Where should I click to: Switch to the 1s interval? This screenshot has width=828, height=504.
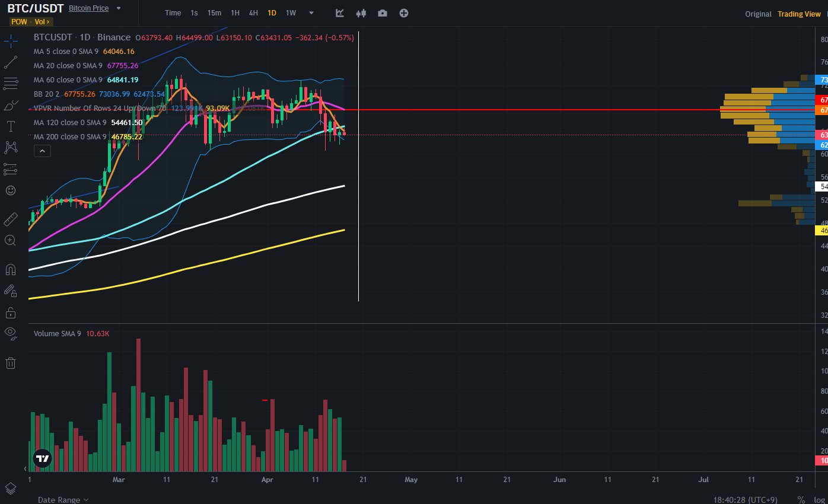point(195,13)
